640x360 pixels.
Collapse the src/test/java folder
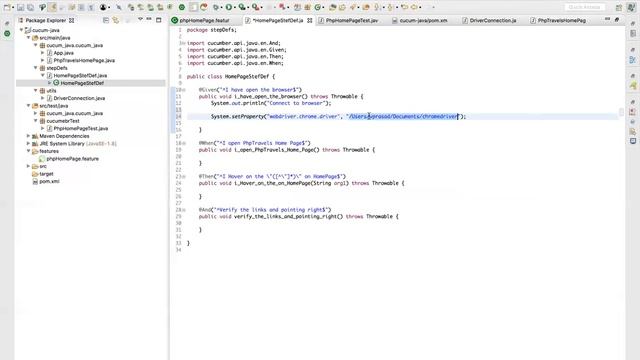[29, 106]
